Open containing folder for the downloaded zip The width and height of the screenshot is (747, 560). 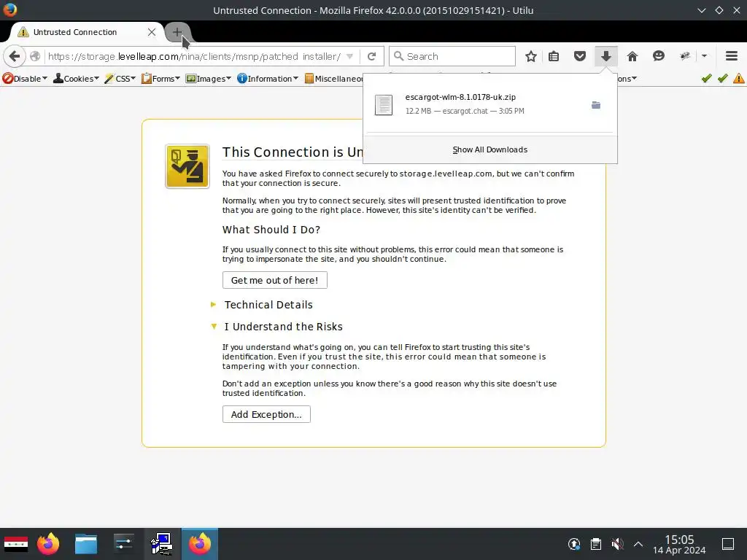coord(596,105)
